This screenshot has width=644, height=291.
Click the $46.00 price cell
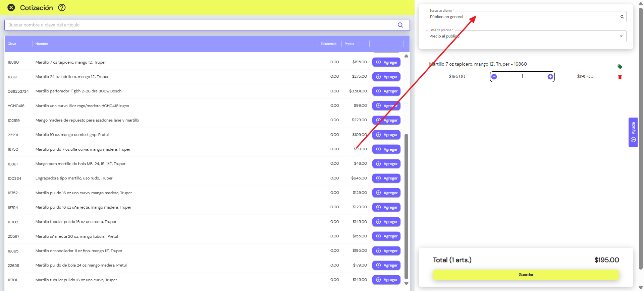click(x=360, y=164)
